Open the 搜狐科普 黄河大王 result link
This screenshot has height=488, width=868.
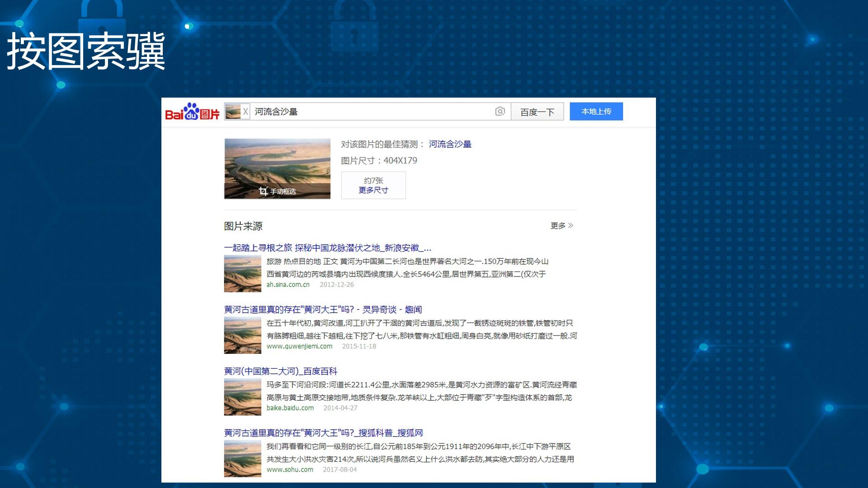pos(323,433)
